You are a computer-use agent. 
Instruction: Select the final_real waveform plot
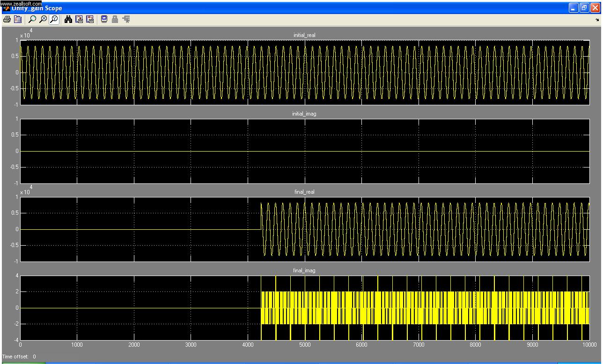[304, 229]
